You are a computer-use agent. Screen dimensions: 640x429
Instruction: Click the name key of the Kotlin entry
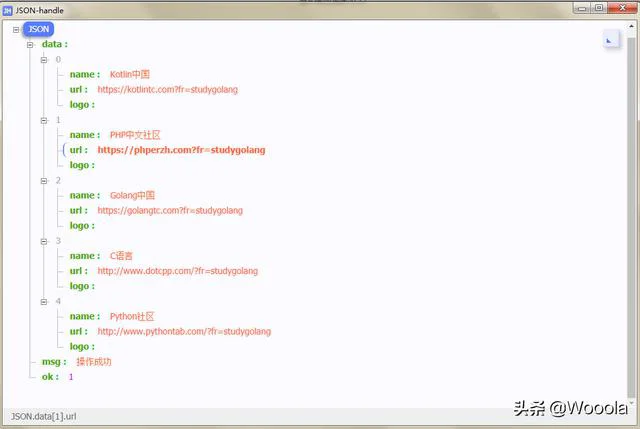pyautogui.click(x=84, y=74)
